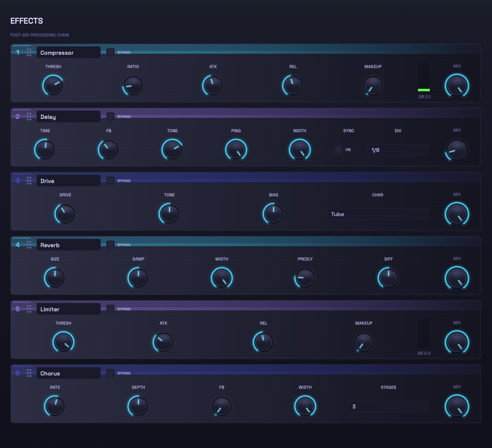This screenshot has width=492, height=448.
Task: Click the Delay WIDTH knob
Action: click(x=300, y=149)
